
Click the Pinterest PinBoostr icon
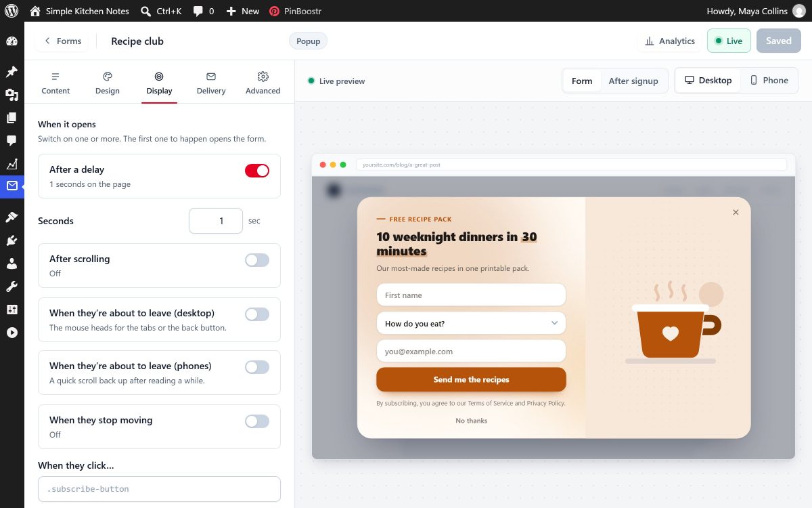coord(274,11)
